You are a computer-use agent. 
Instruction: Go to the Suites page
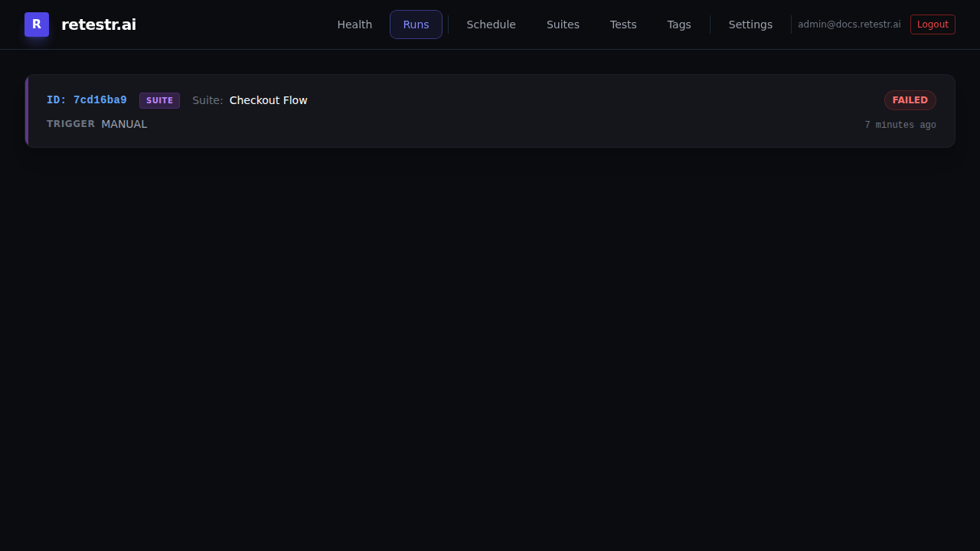tap(563, 24)
